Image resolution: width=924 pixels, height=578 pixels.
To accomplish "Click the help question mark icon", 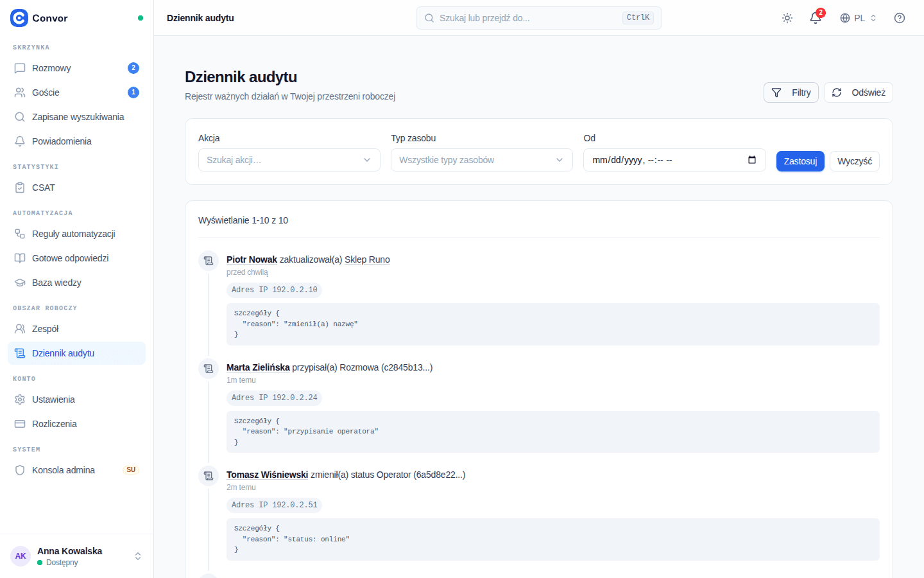I will pos(900,18).
